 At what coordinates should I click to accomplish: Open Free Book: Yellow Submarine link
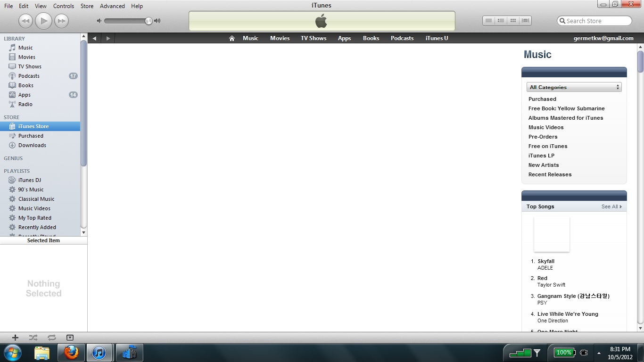pos(566,108)
